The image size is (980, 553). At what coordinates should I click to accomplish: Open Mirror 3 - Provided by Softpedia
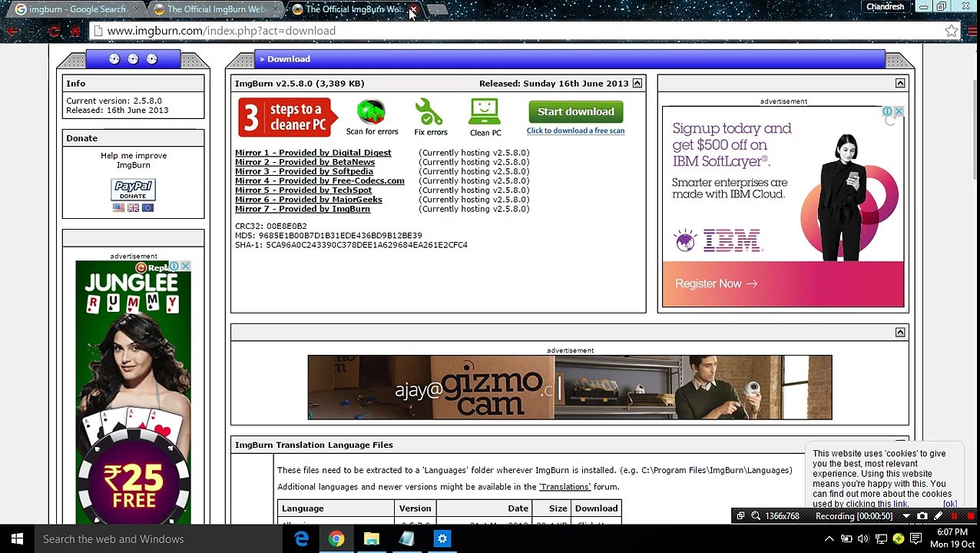(304, 171)
